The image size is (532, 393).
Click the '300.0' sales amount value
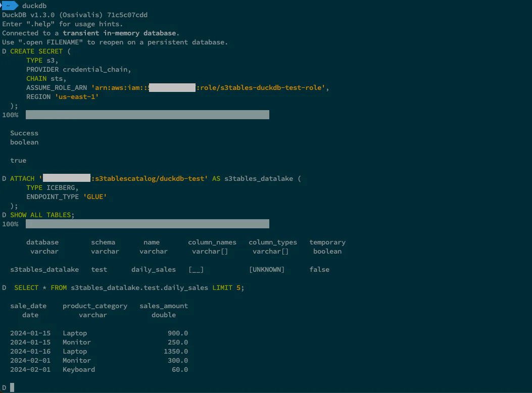(x=178, y=361)
